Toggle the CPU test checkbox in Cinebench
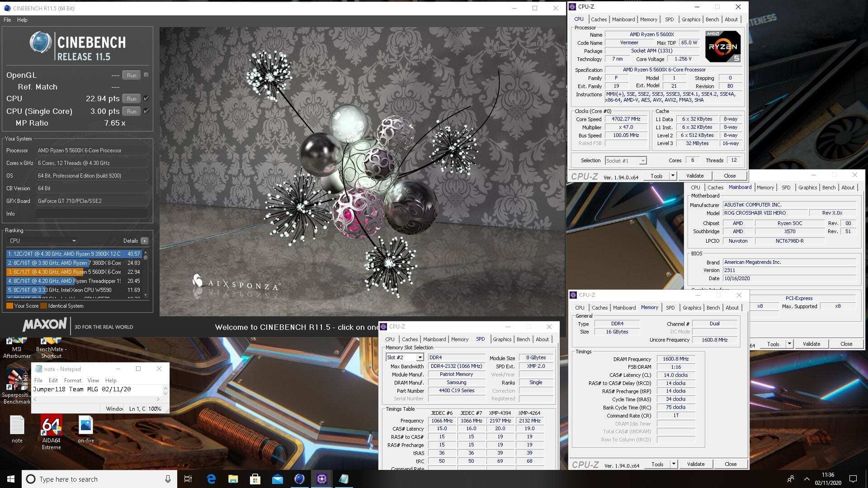Image resolution: width=868 pixels, height=488 pixels. pyautogui.click(x=146, y=99)
